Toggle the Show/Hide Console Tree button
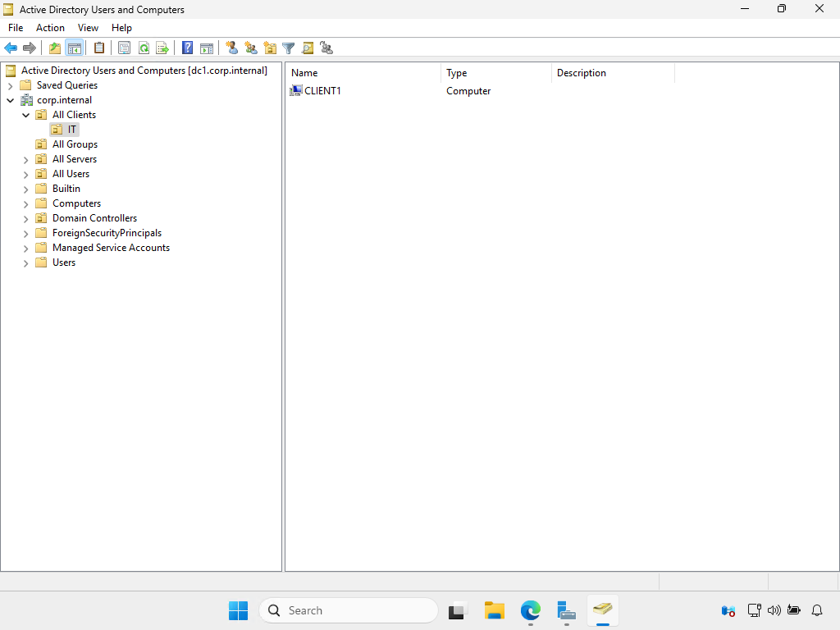The height and width of the screenshot is (630, 840). click(x=75, y=48)
